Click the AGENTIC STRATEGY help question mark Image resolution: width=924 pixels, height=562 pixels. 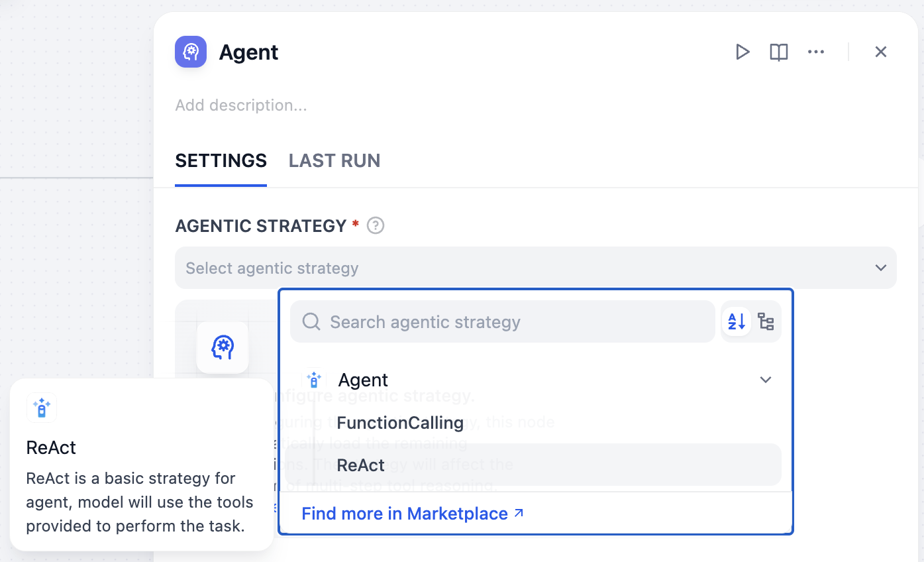pyautogui.click(x=376, y=226)
